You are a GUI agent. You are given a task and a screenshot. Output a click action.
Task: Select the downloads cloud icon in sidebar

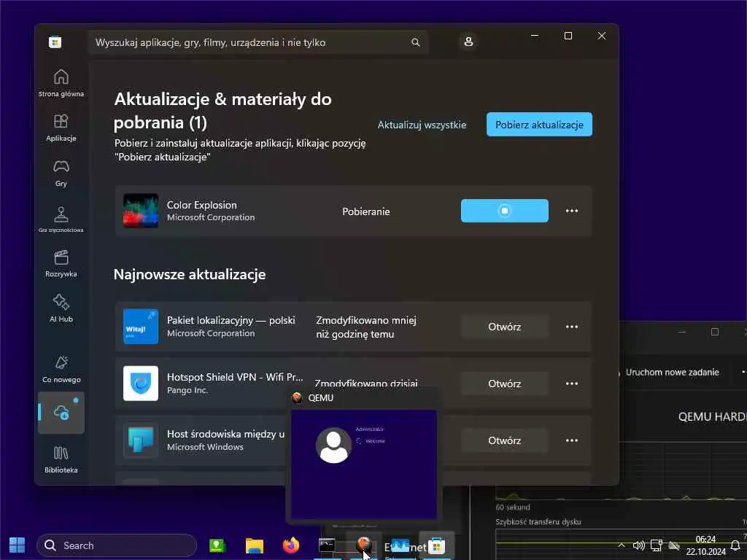tap(61, 413)
